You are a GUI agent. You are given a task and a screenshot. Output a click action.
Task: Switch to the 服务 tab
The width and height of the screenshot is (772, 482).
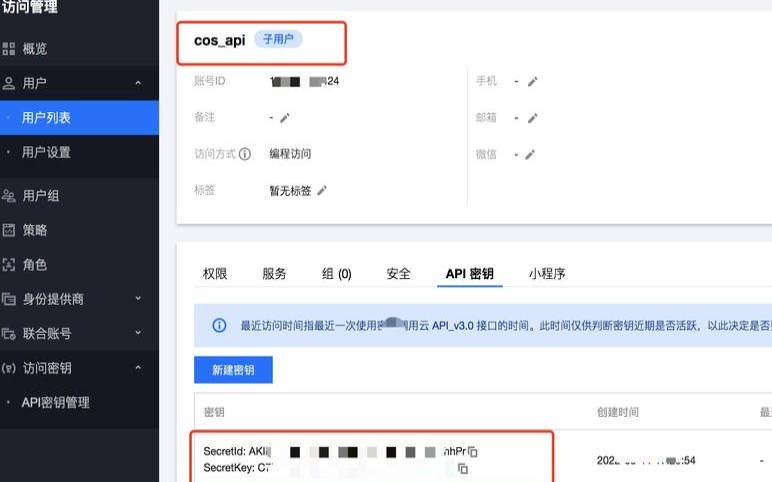coord(274,274)
